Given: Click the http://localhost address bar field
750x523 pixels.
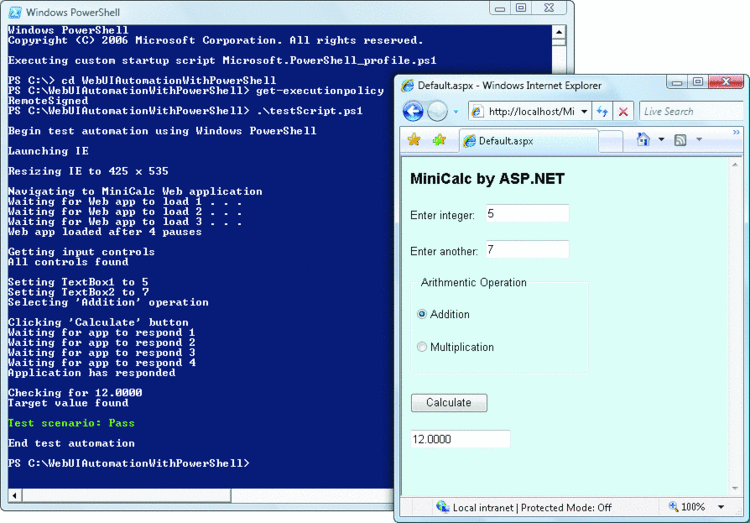Looking at the screenshot, I should [529, 111].
